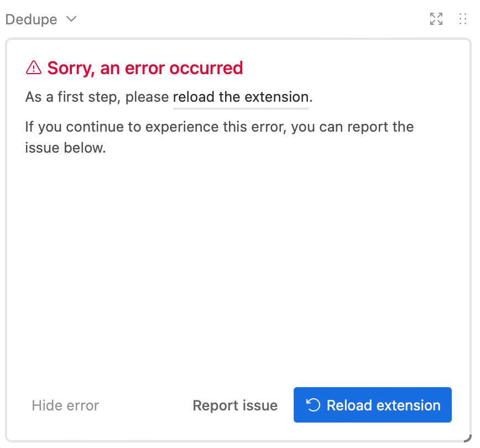Dismiss the message with Hide error

point(65,405)
